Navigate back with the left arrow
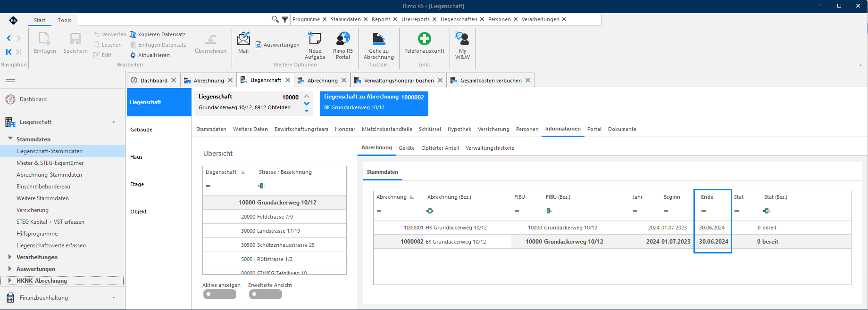This screenshot has width=868, height=310. (8, 38)
